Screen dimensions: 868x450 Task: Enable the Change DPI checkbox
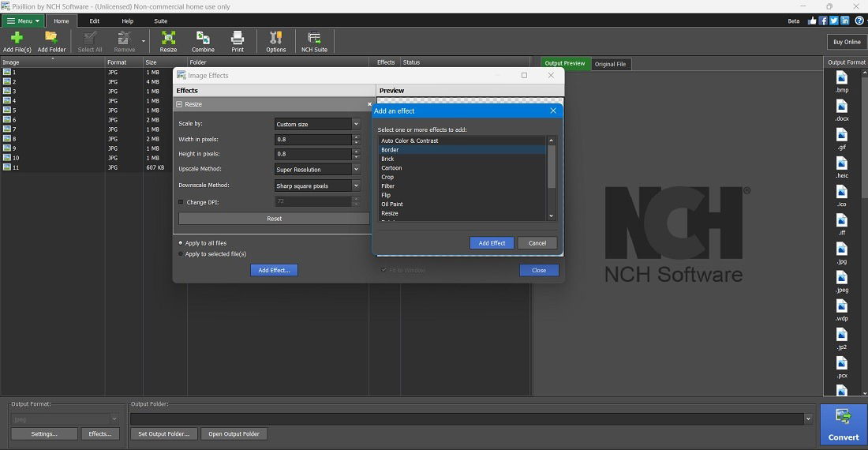tap(181, 202)
